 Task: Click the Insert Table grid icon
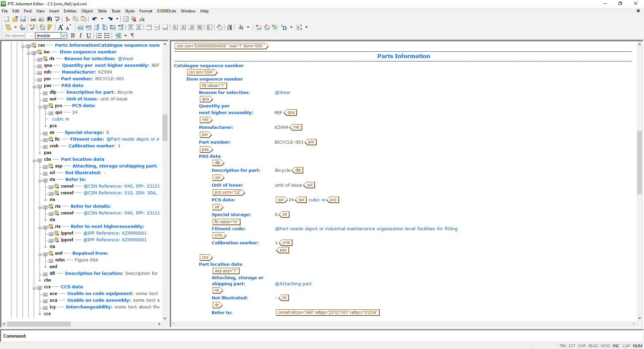coord(125,19)
